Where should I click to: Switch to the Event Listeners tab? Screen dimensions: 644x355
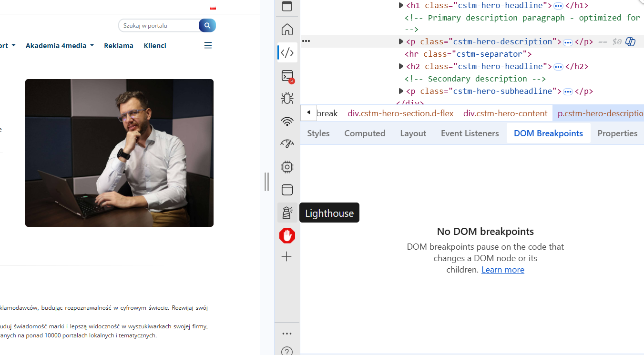(470, 133)
